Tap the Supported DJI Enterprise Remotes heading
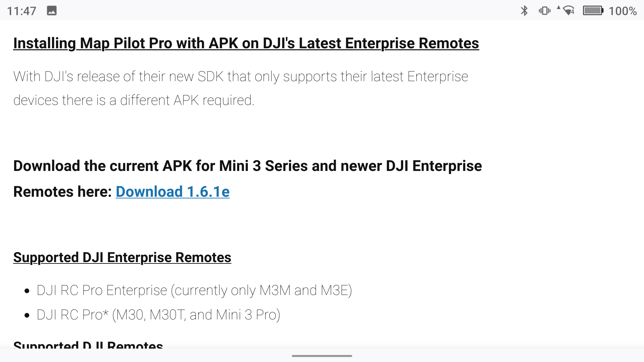The image size is (644, 362). click(x=122, y=257)
